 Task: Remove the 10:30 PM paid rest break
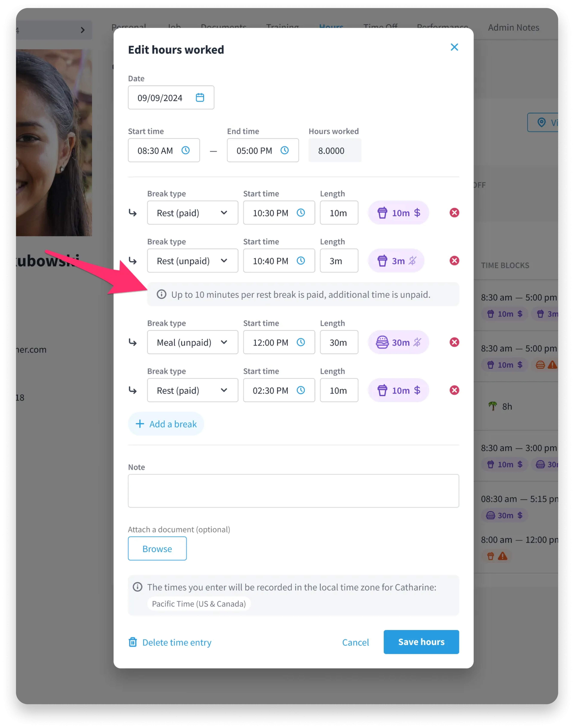click(454, 213)
